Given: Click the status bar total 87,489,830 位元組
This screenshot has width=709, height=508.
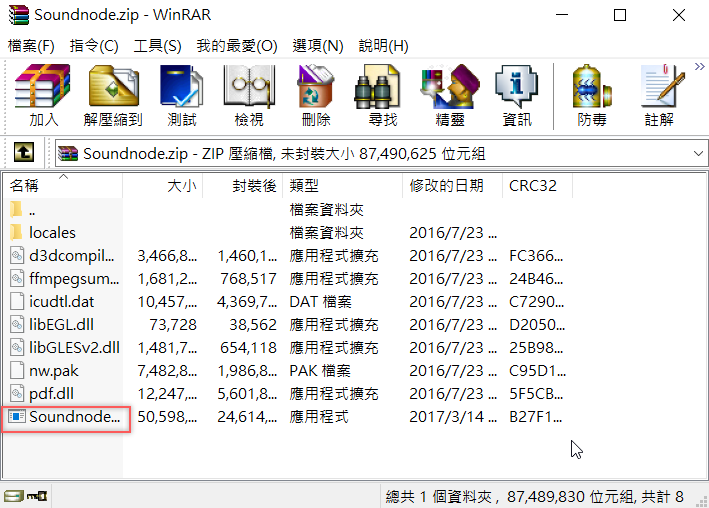Looking at the screenshot, I should [569, 497].
